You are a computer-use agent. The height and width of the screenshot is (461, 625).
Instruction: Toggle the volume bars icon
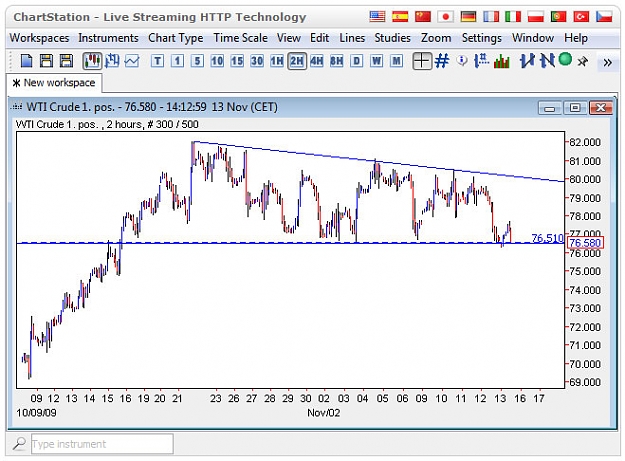502,61
